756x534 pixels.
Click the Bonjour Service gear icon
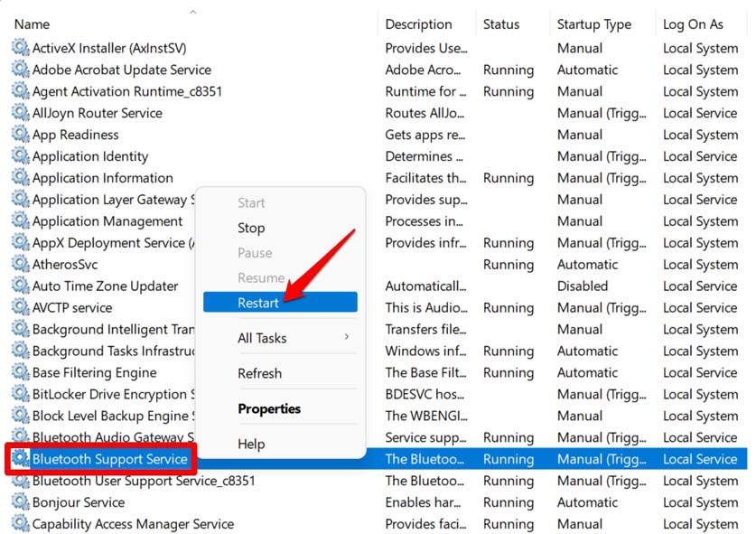tap(20, 502)
